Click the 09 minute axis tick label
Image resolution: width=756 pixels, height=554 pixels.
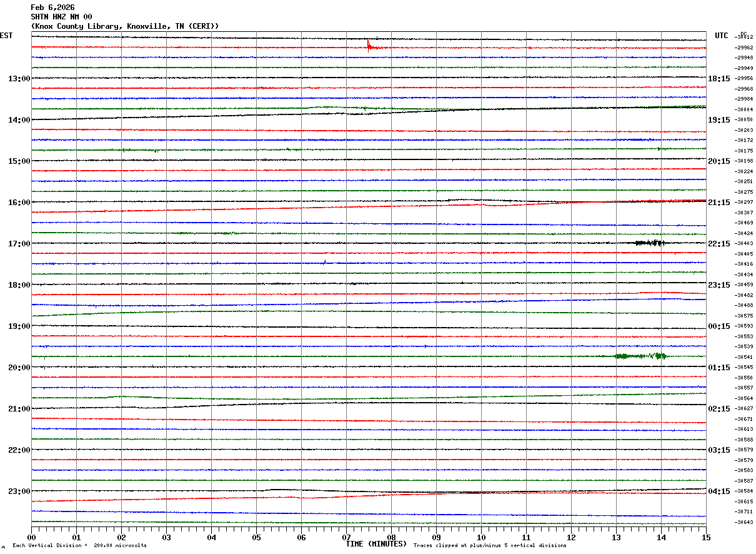pyautogui.click(x=436, y=537)
